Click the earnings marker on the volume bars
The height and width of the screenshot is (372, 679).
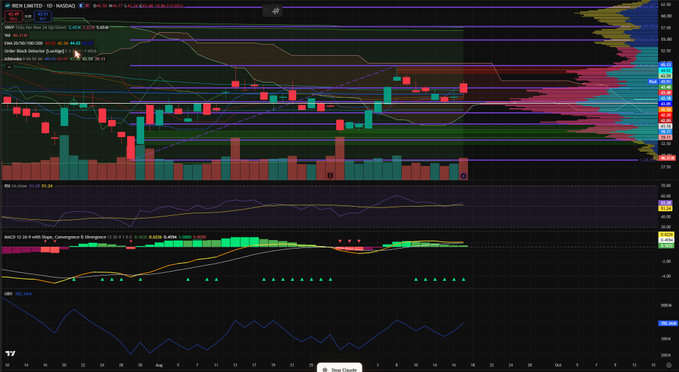(x=330, y=175)
